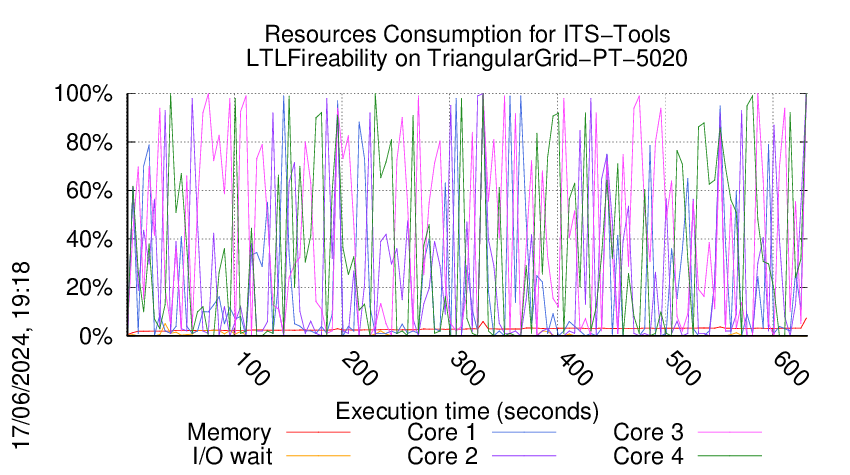Image resolution: width=850 pixels, height=475 pixels.
Task: Click the 500 x-axis tick label
Action: point(683,369)
